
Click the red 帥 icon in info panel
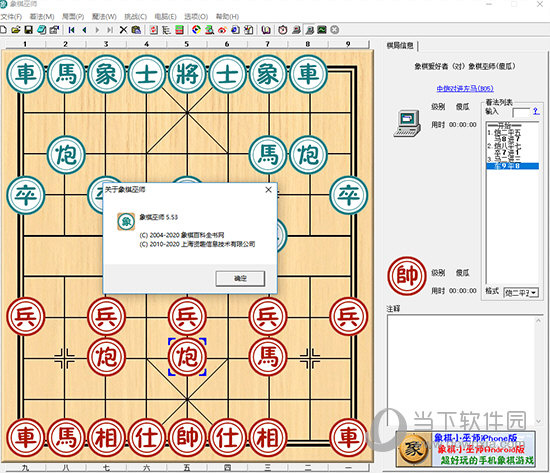[407, 276]
